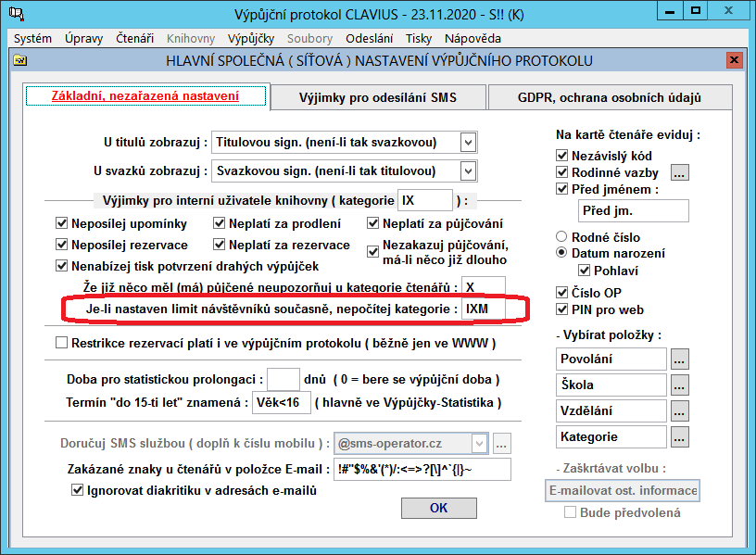Click E-mailovat ost. informace button
756x555 pixels.
tap(623, 491)
